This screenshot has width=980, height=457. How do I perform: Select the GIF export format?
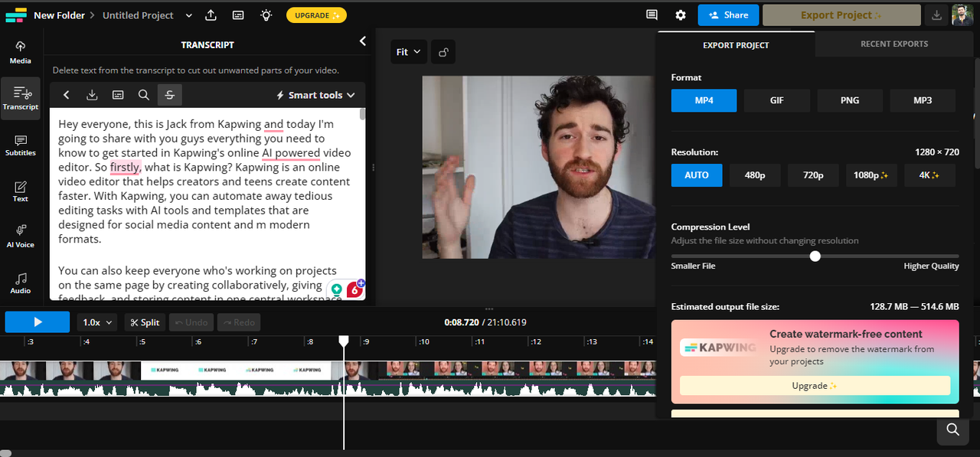pyautogui.click(x=776, y=100)
